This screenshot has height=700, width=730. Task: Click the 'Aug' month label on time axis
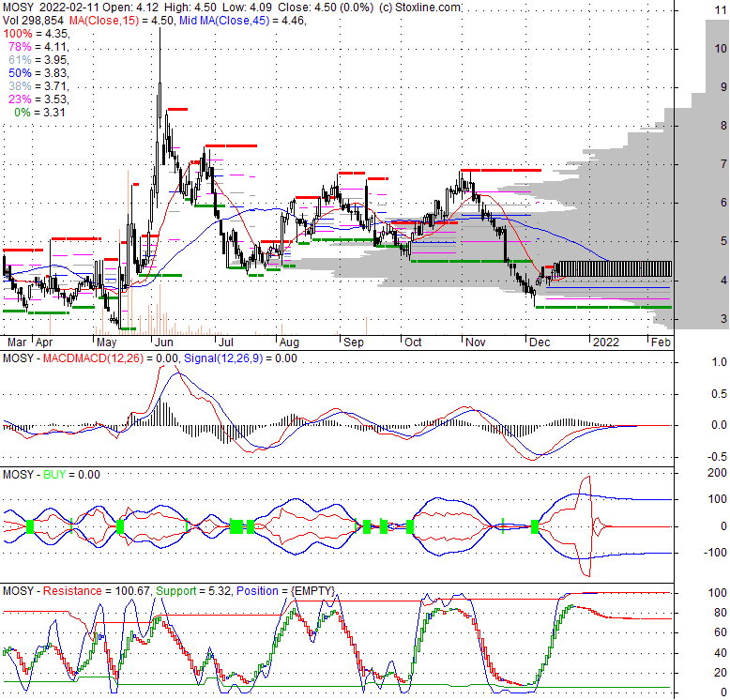[x=289, y=342]
